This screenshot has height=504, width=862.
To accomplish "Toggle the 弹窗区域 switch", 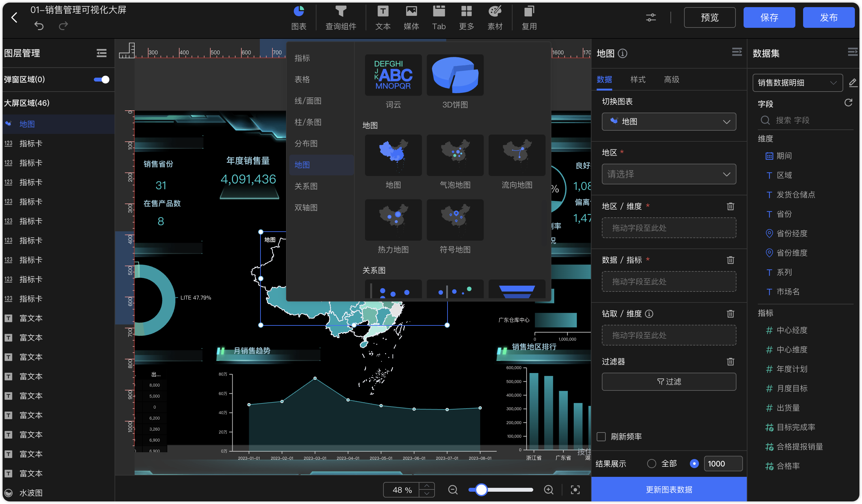I will pos(101,80).
